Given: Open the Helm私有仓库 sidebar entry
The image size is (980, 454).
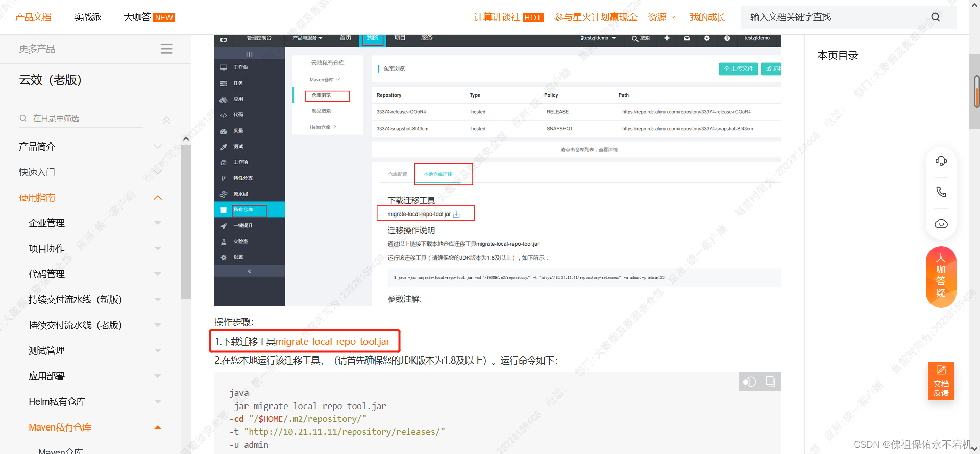Looking at the screenshot, I should (x=57, y=402).
